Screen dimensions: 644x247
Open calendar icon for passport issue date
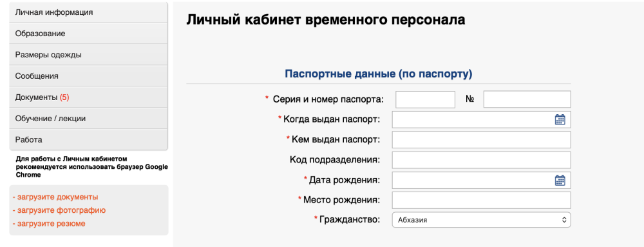(x=560, y=119)
